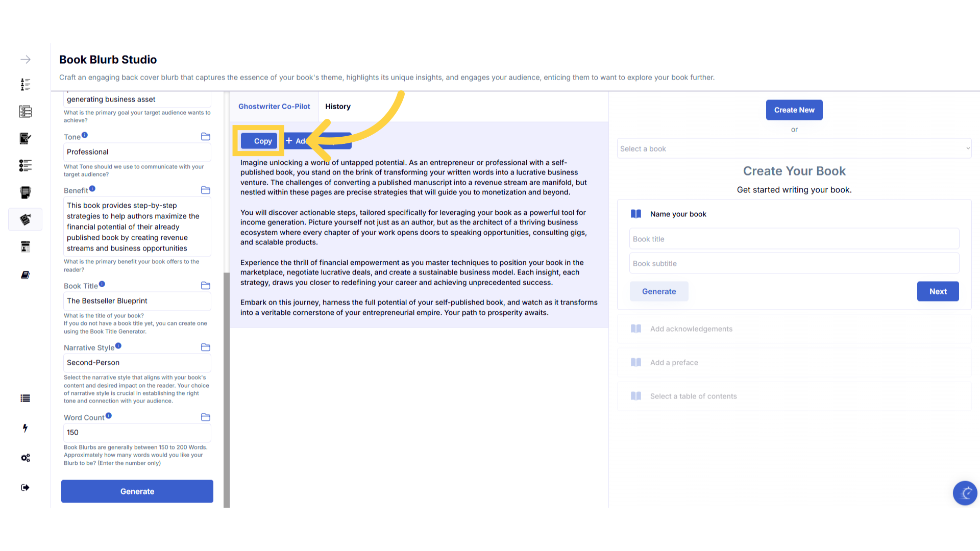980x551 pixels.
Task: Open folder icon next to Word Count
Action: [206, 417]
